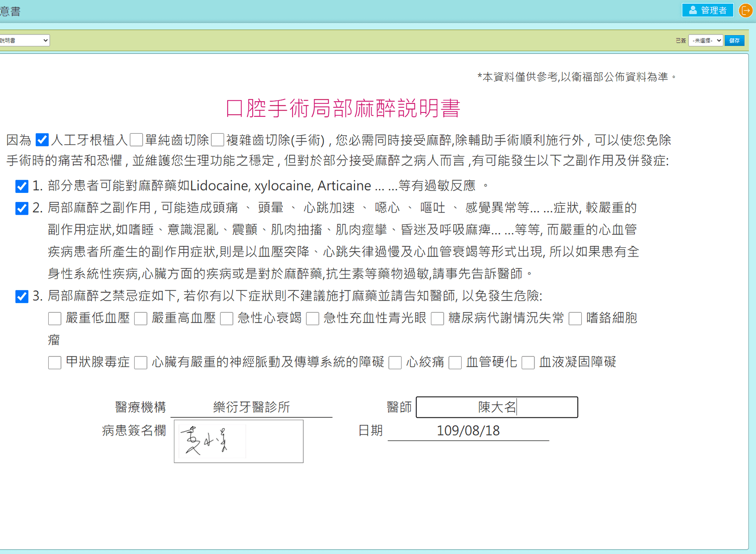Enable the 血液凝固障礙 checkbox
The height and width of the screenshot is (554, 756).
(528, 363)
